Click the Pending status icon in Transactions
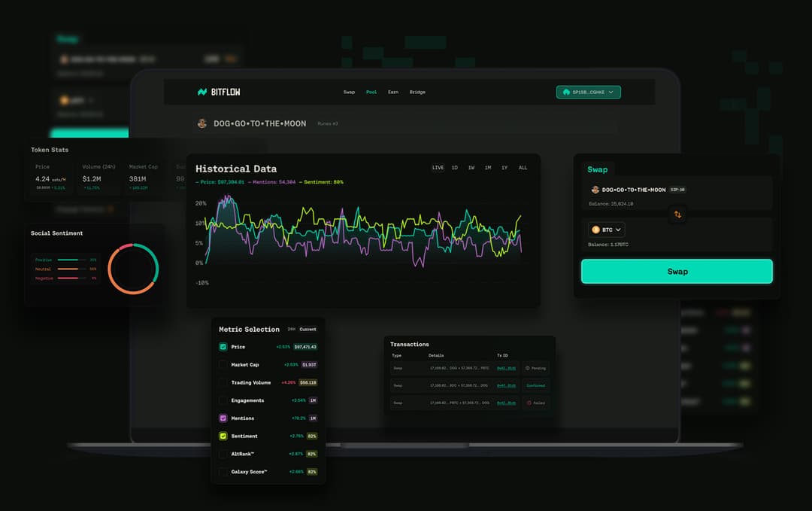This screenshot has width=812, height=511. click(x=526, y=368)
